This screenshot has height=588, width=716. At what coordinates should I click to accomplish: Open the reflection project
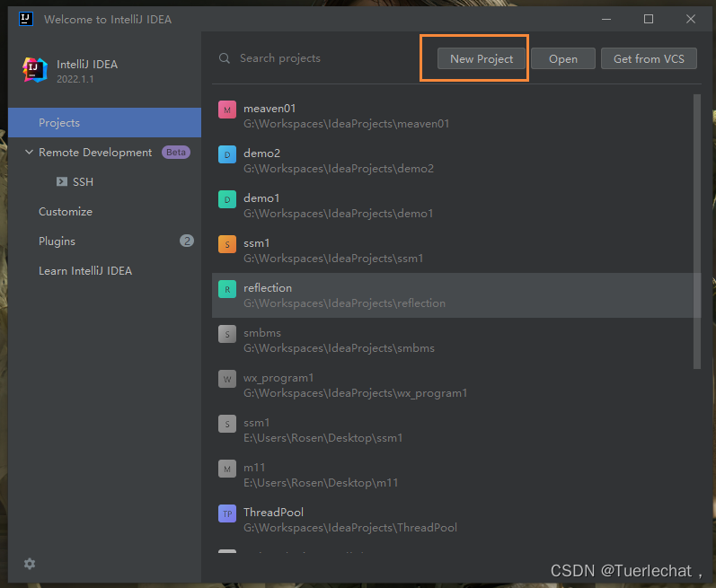[x=455, y=295]
